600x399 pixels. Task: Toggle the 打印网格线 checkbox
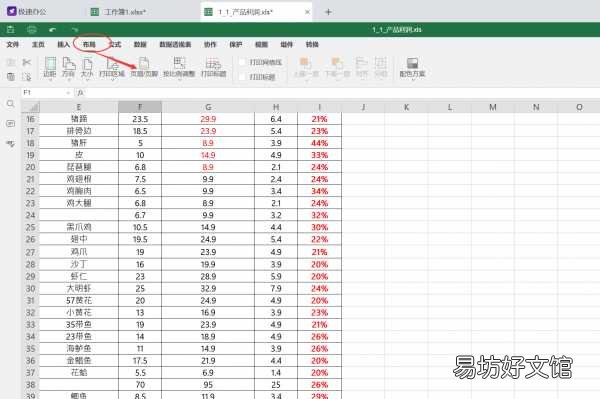(242, 62)
